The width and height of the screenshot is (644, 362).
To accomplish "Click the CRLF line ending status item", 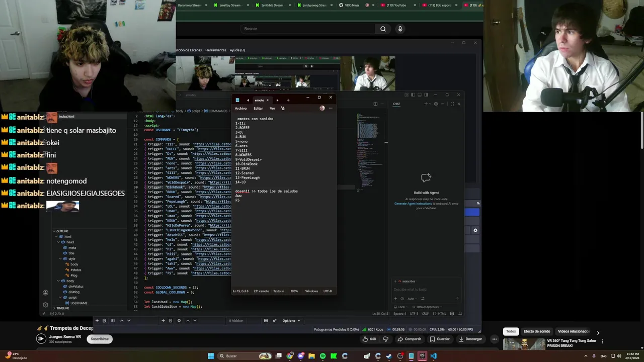I will click(425, 313).
